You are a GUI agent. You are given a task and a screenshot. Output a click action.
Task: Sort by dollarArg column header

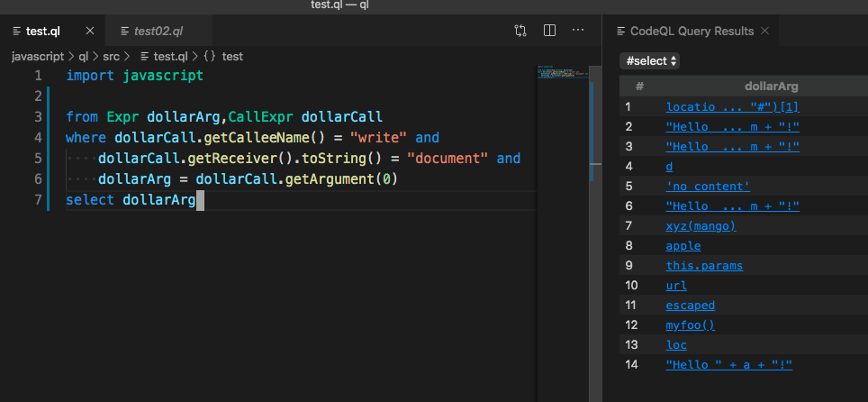[x=771, y=87]
